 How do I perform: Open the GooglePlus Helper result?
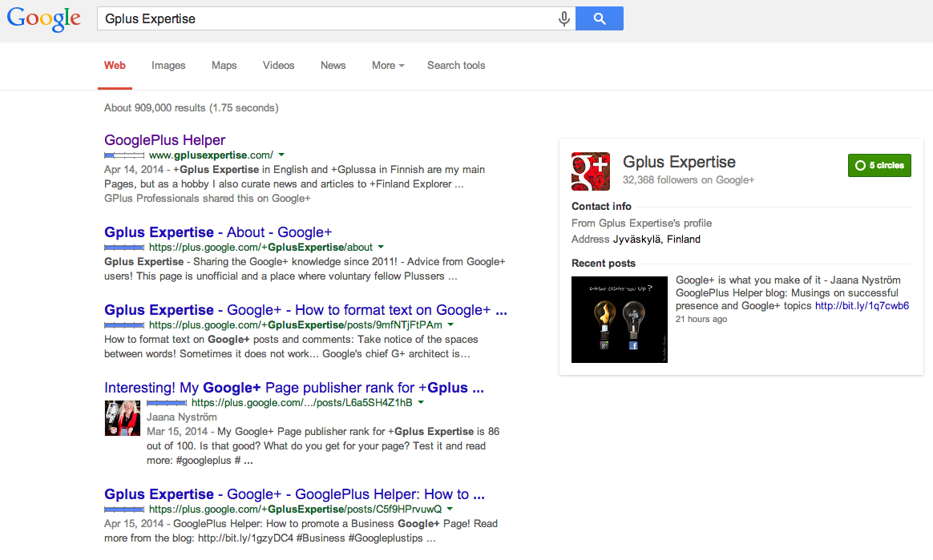click(165, 139)
